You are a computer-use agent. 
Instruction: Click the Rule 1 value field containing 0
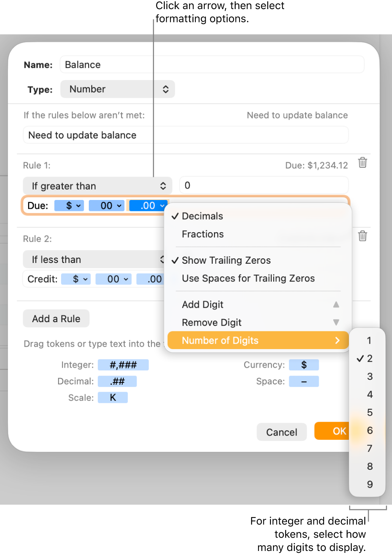click(263, 186)
